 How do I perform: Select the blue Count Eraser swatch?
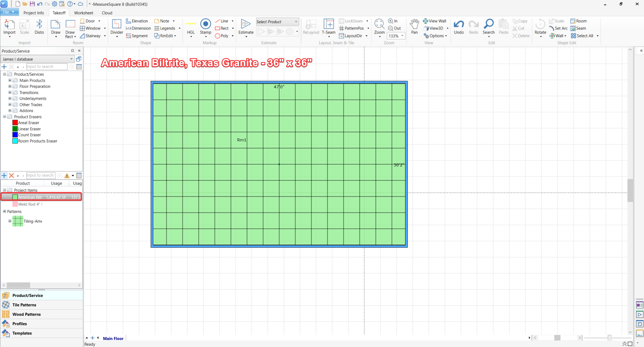pos(15,135)
